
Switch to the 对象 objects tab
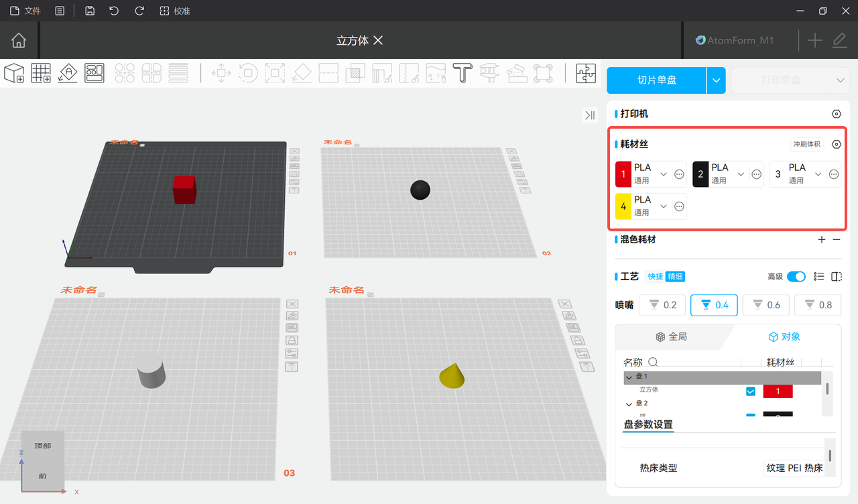784,336
